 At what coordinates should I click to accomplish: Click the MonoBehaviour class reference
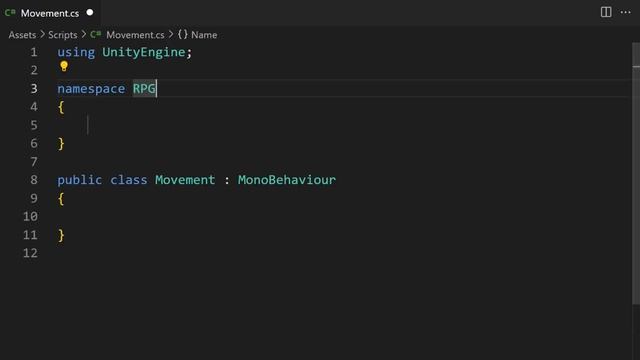287,180
